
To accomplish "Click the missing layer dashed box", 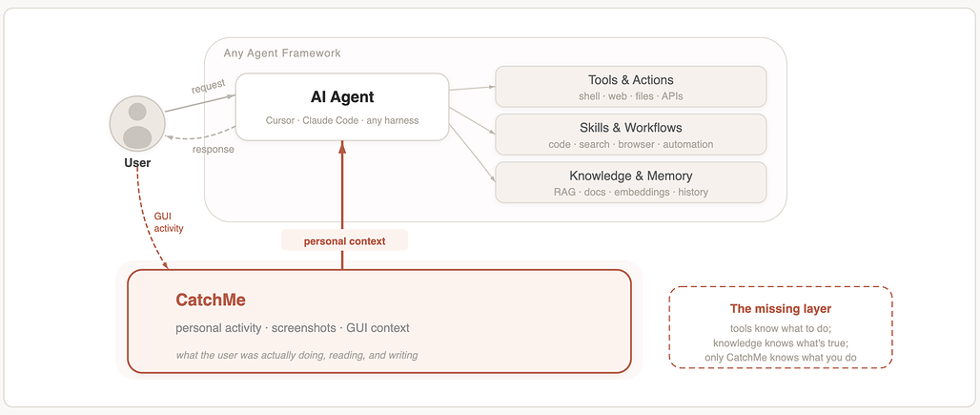I will tap(781, 327).
